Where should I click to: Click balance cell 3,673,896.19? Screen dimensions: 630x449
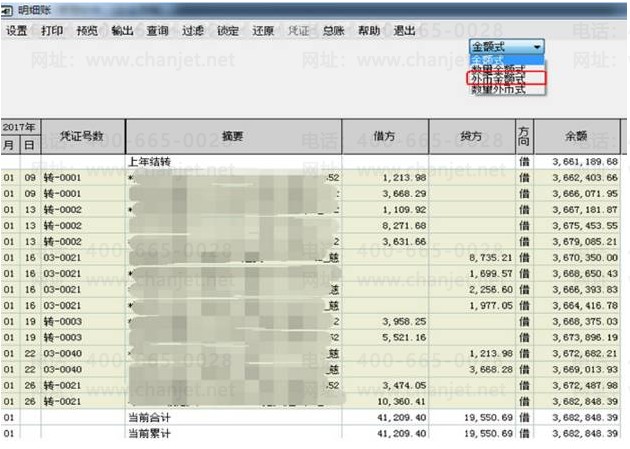click(585, 337)
